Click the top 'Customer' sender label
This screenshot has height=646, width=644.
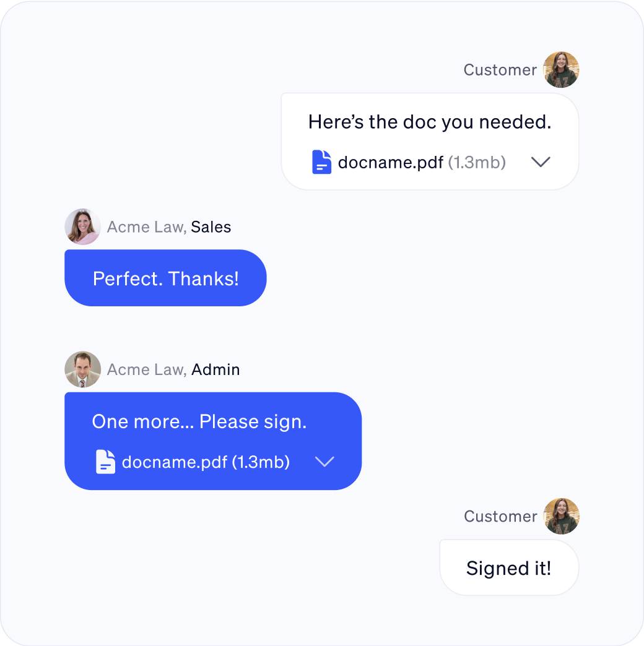coord(500,70)
